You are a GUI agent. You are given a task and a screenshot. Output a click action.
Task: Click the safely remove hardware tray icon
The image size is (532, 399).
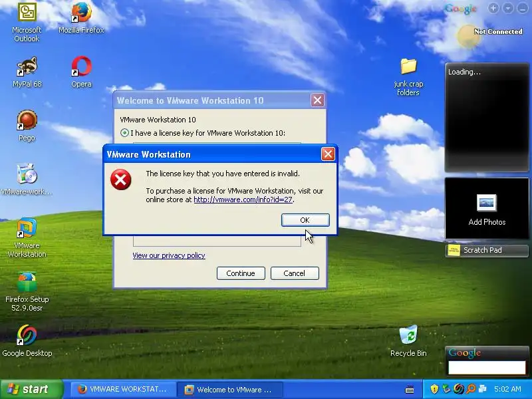[446, 389]
